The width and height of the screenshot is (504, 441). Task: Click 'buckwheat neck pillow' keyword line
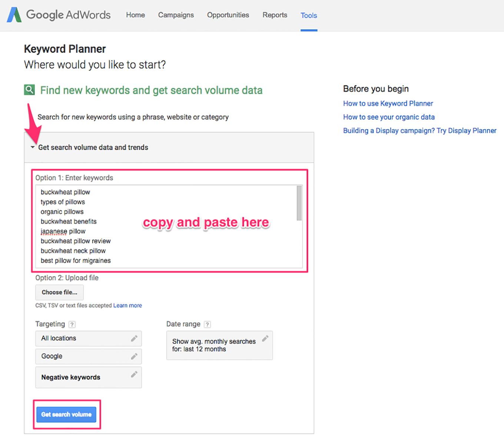(x=73, y=251)
